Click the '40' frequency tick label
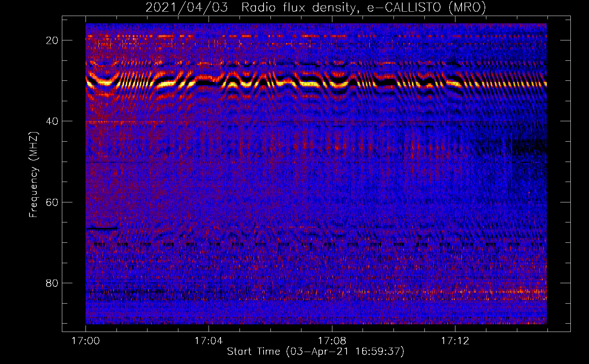 (52, 121)
